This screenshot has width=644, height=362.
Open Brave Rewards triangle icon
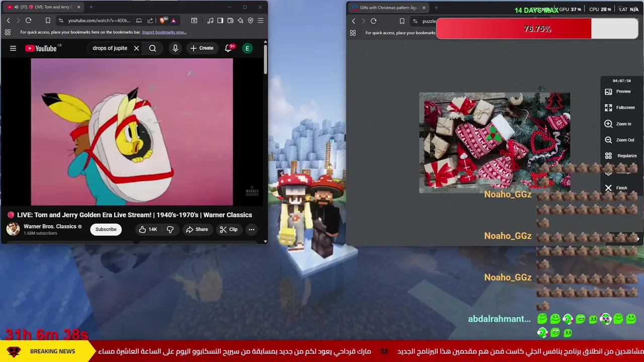pos(173,21)
